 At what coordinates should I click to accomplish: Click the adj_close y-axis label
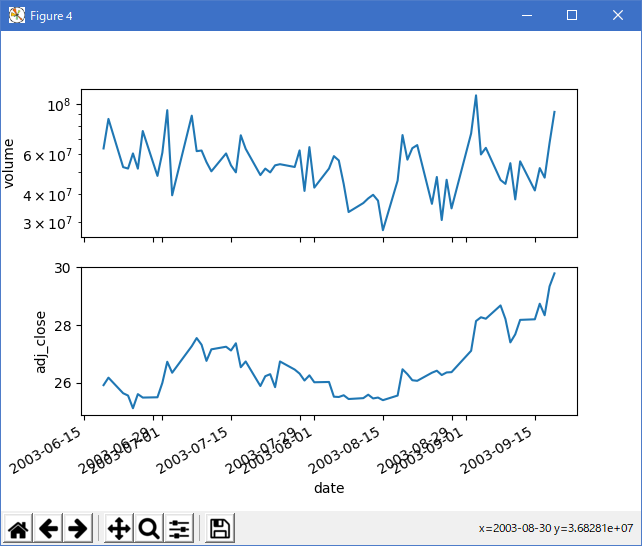(42, 340)
